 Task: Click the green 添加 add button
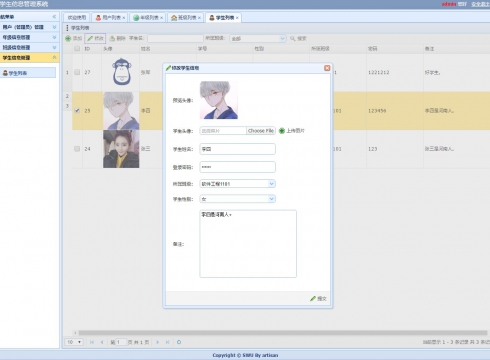(x=74, y=39)
